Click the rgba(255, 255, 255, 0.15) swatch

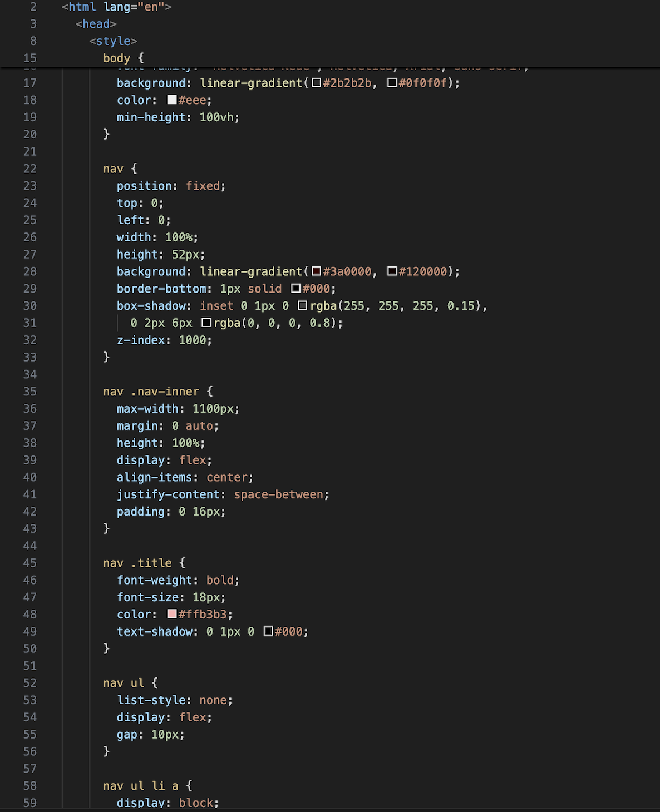point(302,305)
